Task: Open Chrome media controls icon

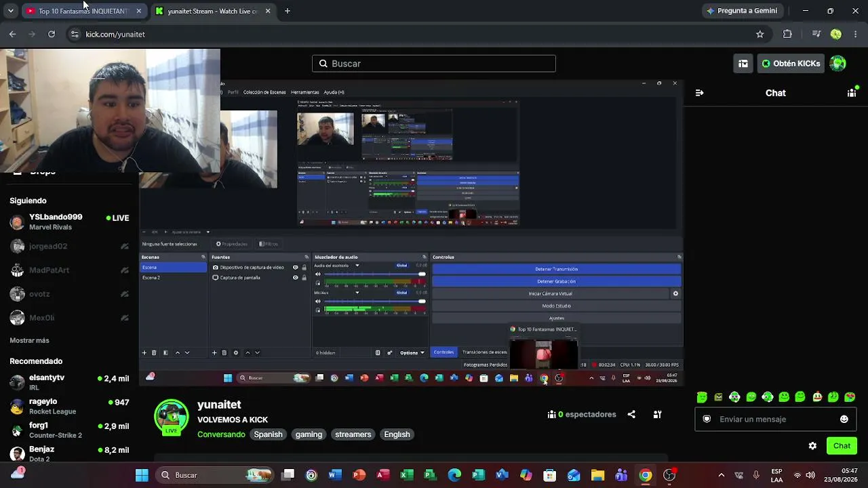Action: point(816,34)
